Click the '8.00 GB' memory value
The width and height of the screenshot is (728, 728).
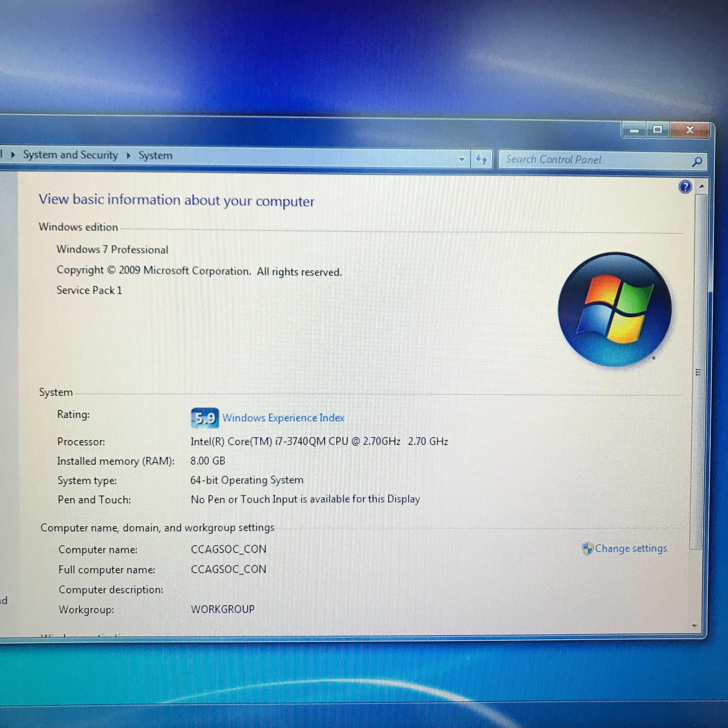click(x=208, y=461)
